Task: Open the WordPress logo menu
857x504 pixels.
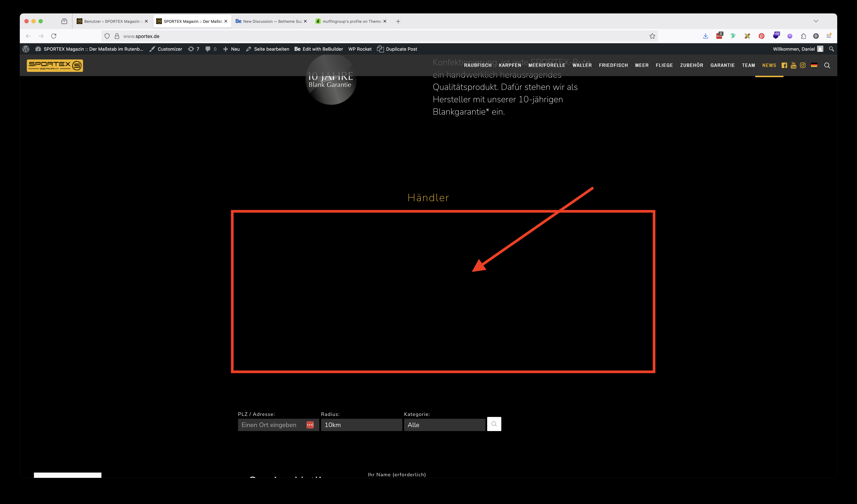Action: [26, 49]
